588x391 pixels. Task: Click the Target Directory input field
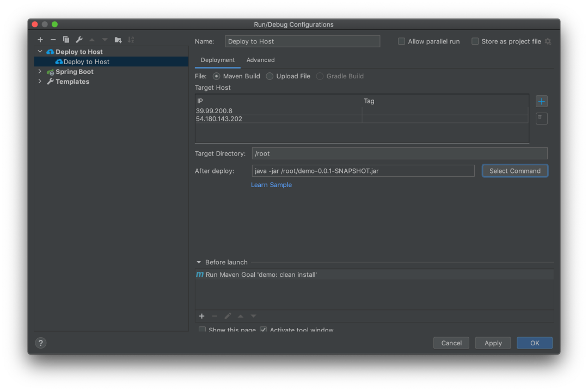pos(399,153)
